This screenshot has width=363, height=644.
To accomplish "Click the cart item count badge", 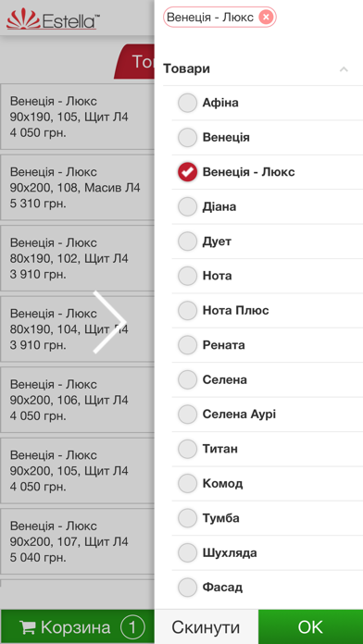I will tap(132, 627).
